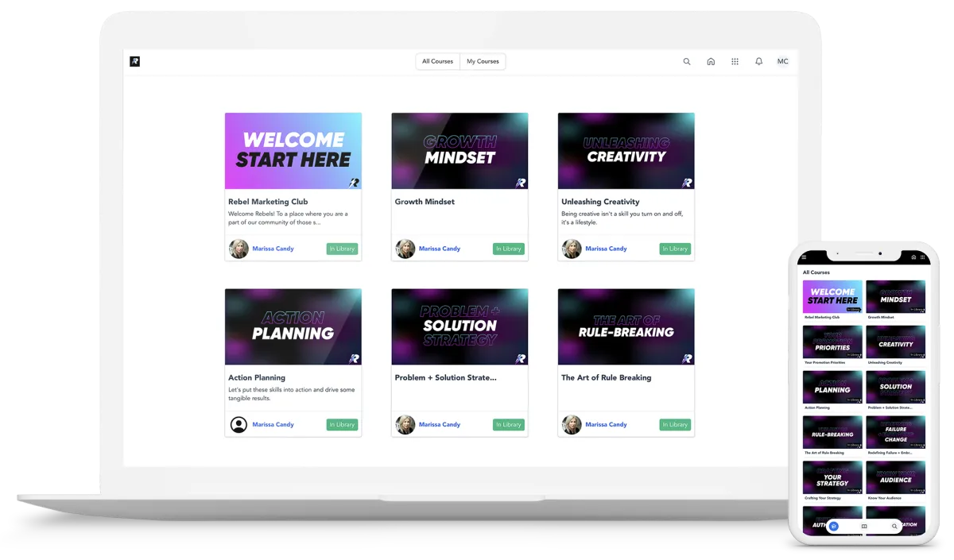Open Marissa Candy link on Action Planning card
Screen dimensions: 954x560
coord(273,424)
